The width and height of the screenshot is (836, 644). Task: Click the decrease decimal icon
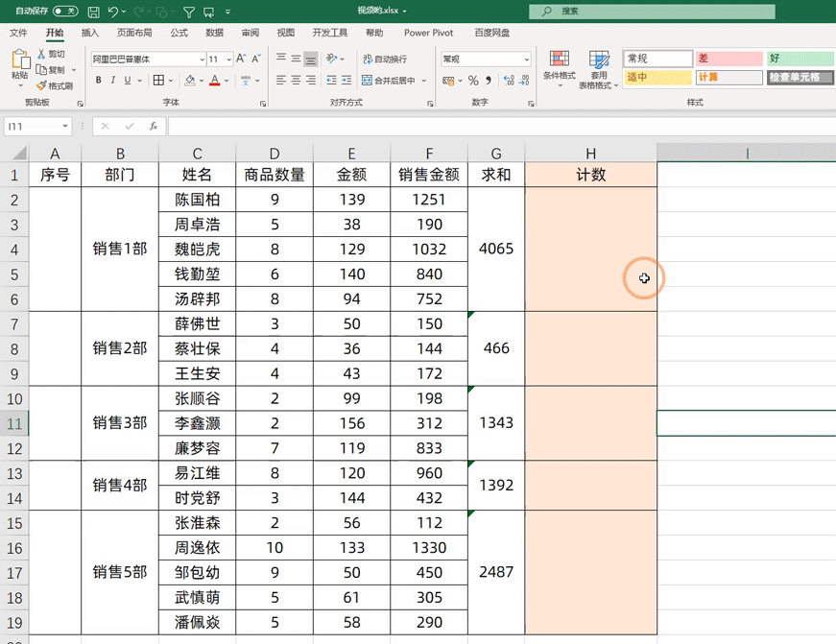tap(524, 81)
